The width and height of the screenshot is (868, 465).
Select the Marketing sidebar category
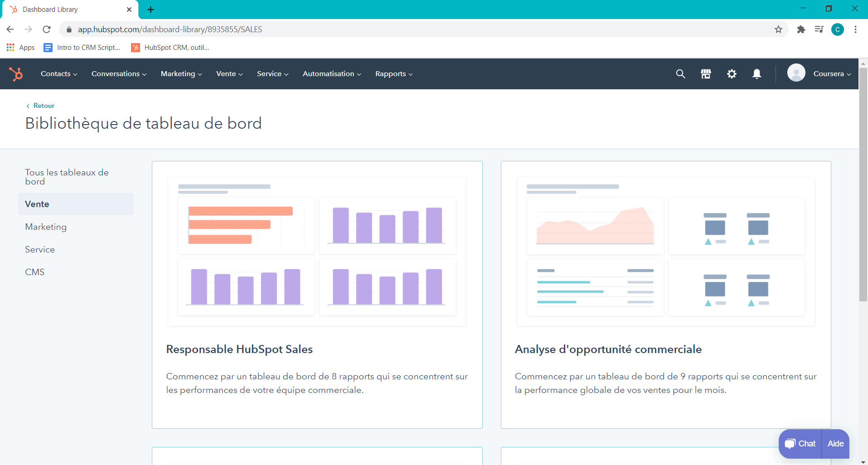pos(76,227)
